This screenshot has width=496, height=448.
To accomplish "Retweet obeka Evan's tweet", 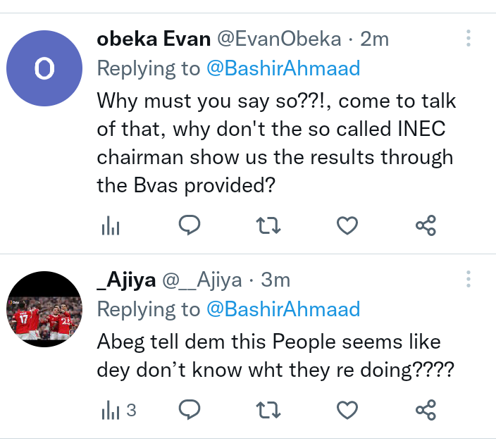I will pyautogui.click(x=268, y=225).
